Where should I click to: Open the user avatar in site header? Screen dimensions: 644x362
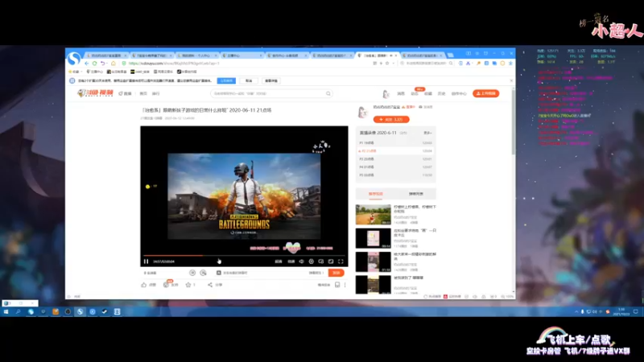[x=386, y=94]
